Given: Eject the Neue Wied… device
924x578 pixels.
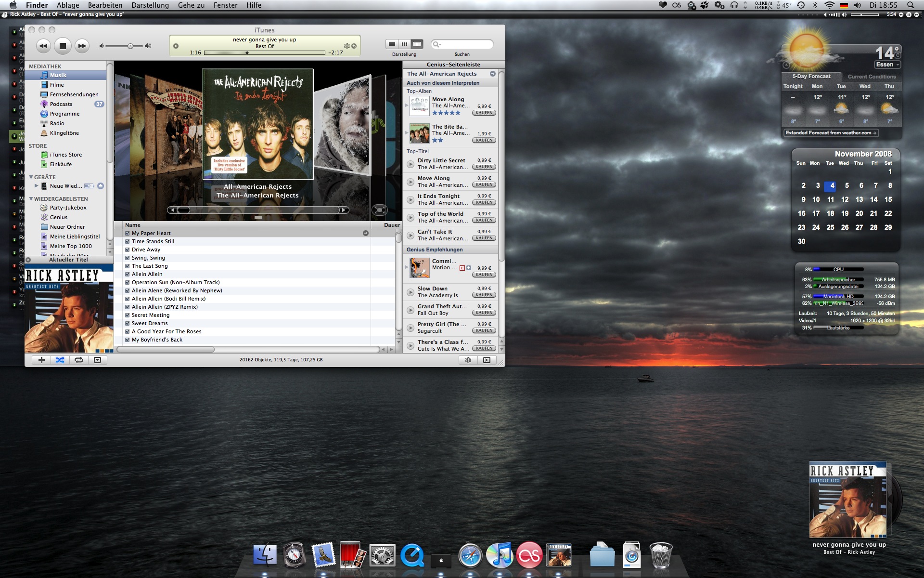Looking at the screenshot, I should coord(100,186).
